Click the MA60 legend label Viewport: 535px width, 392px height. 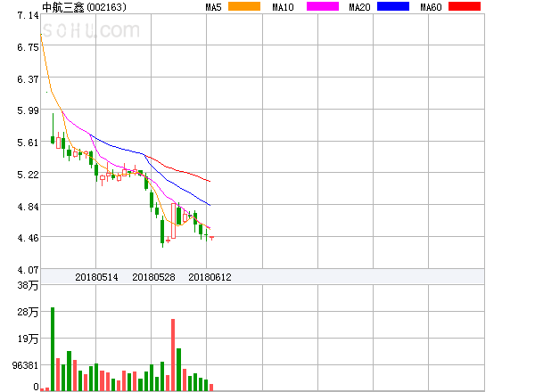pos(431,7)
